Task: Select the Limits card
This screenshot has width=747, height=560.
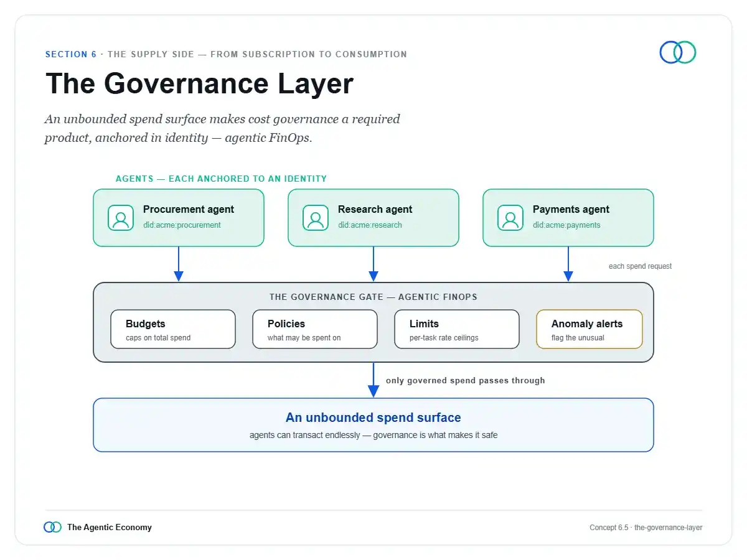Action: click(x=457, y=329)
